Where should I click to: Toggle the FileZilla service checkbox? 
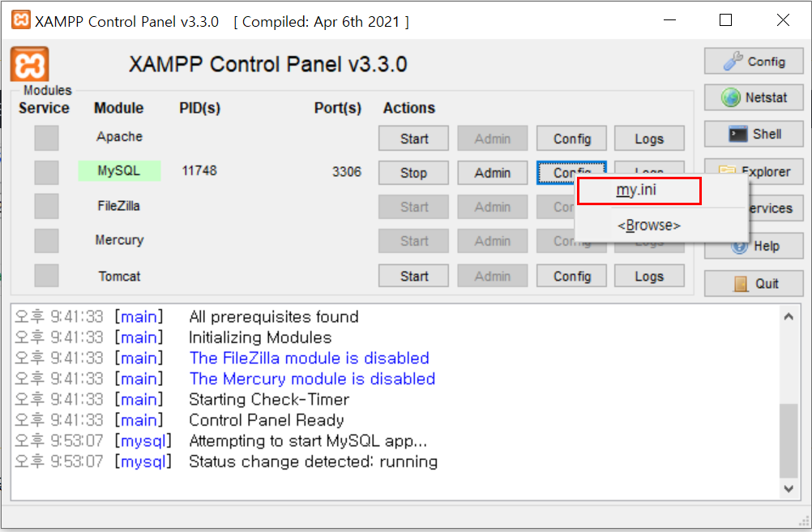(46, 206)
